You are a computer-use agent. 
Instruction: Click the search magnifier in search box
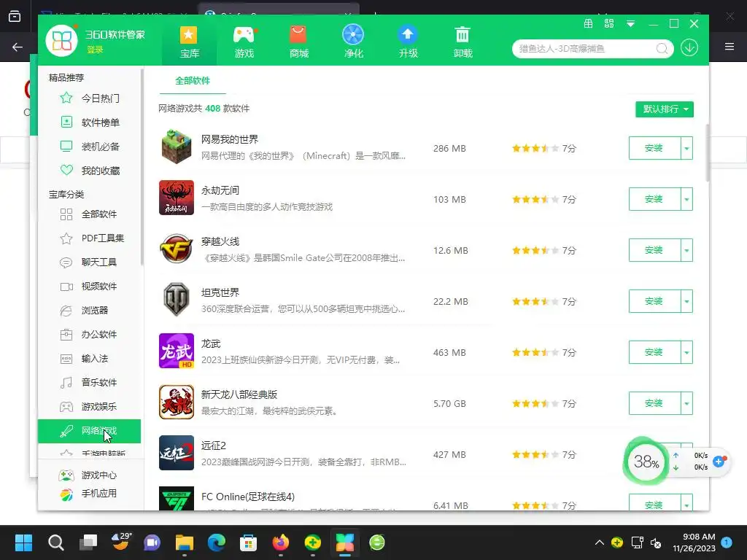click(x=662, y=49)
